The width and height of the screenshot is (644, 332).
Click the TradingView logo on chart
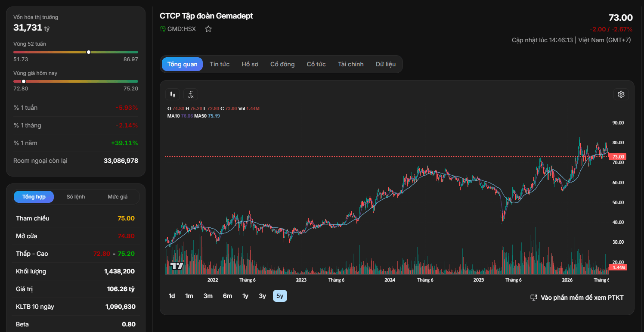[x=177, y=266]
